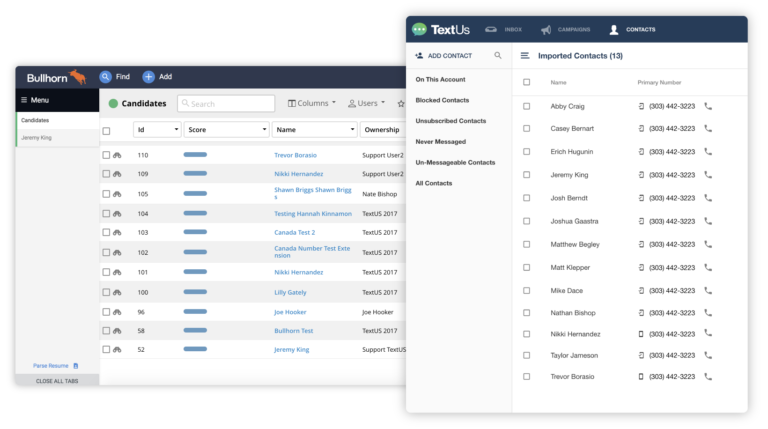
Task: Click the Parse Resume link
Action: tap(51, 366)
